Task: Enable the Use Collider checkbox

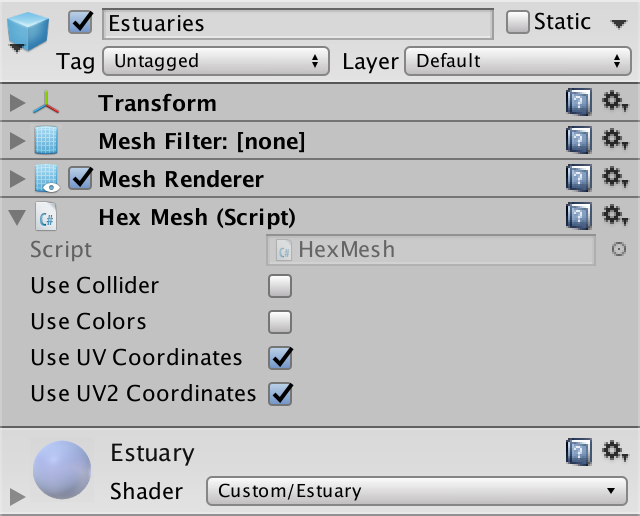Action: (280, 287)
